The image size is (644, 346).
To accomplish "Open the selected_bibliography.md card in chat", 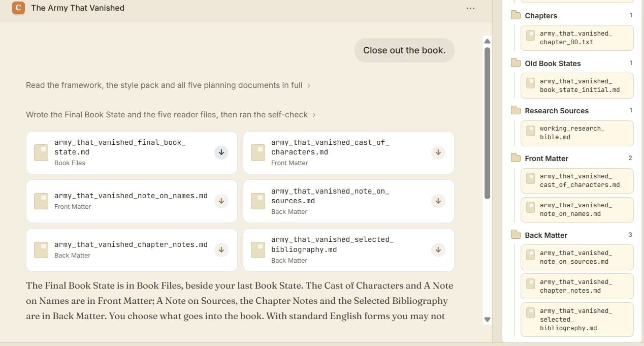I will pos(348,250).
